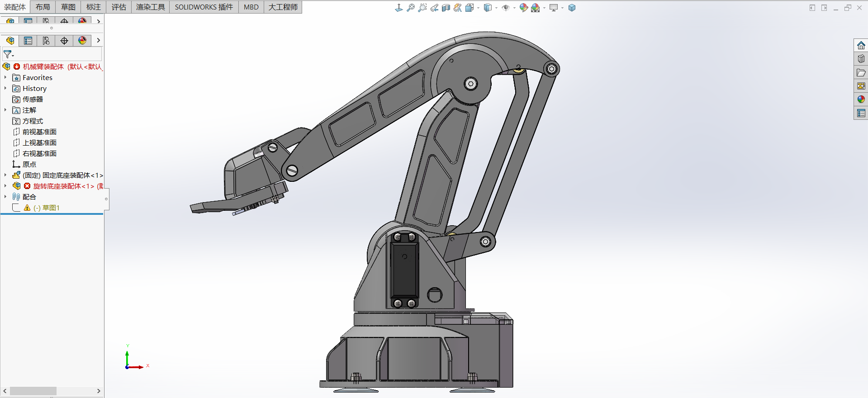Expand the History tree node
The width and height of the screenshot is (868, 398).
click(5, 88)
